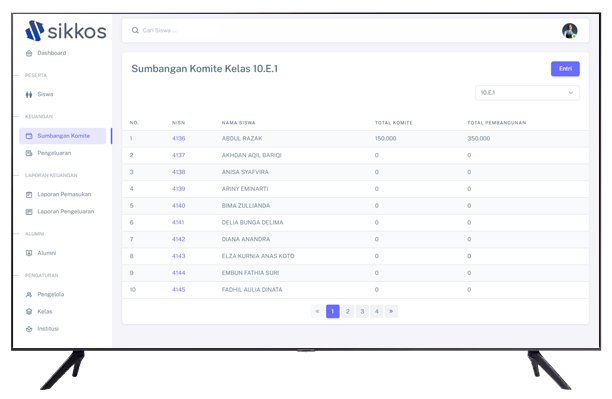Click the user profile avatar
612x399 pixels.
click(x=569, y=30)
